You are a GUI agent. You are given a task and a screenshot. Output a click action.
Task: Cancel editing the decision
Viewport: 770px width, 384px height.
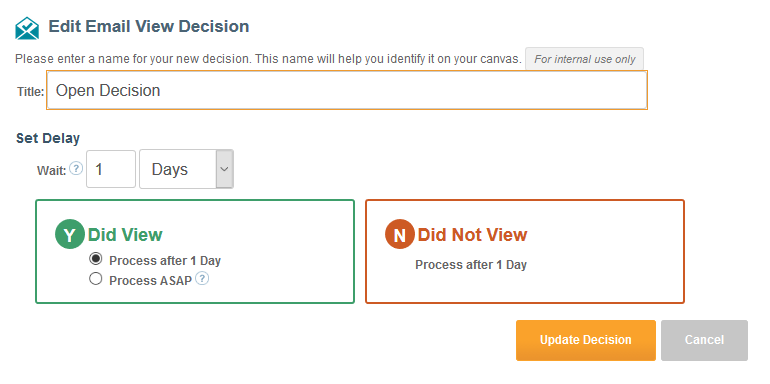[x=704, y=340]
